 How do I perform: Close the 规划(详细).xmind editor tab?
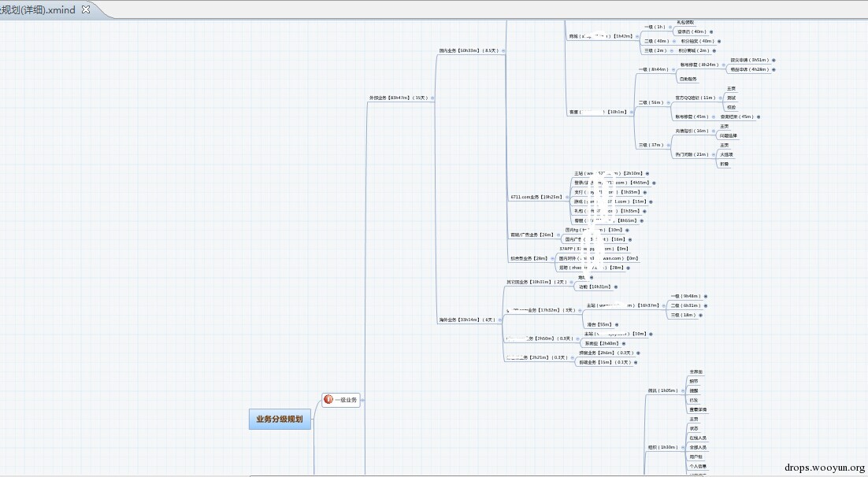click(85, 9)
